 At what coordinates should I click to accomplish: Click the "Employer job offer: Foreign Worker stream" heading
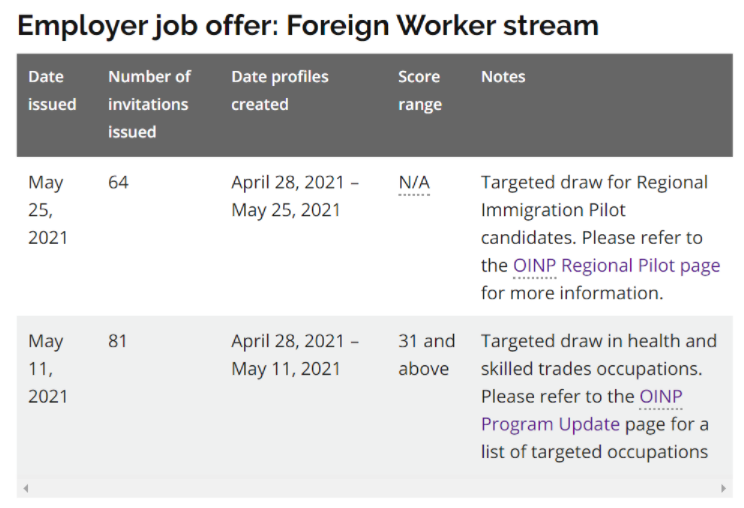308,25
